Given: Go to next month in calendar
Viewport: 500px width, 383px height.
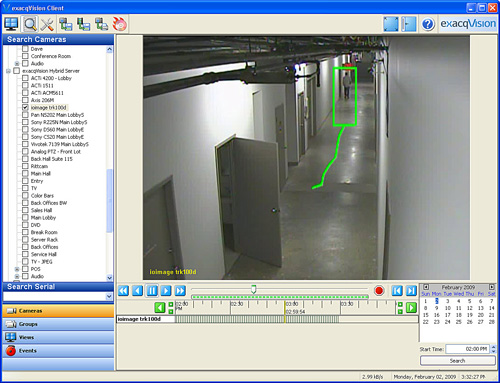Looking at the screenshot, I should (x=492, y=287).
